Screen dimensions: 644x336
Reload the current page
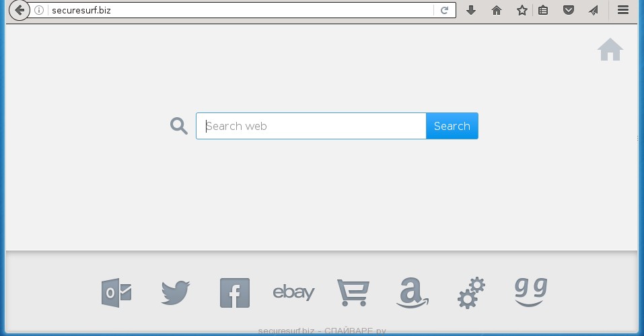coord(444,10)
